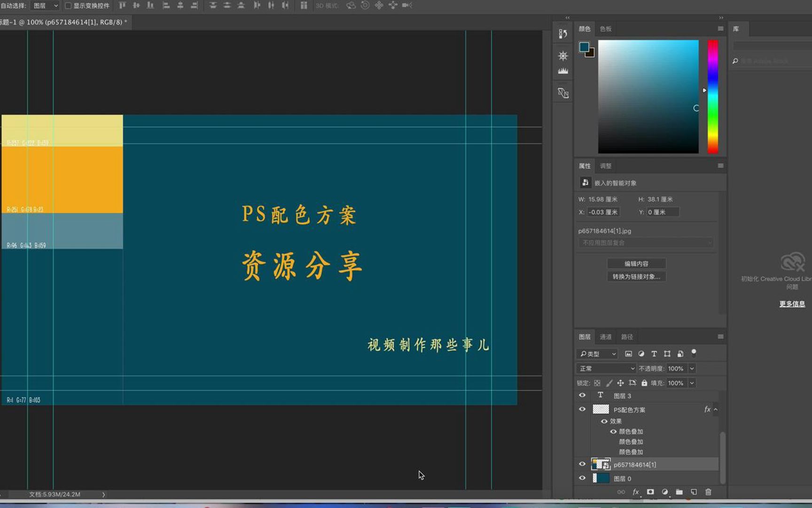Image resolution: width=812 pixels, height=508 pixels.
Task: Click the 编辑内容 button
Action: (636, 263)
